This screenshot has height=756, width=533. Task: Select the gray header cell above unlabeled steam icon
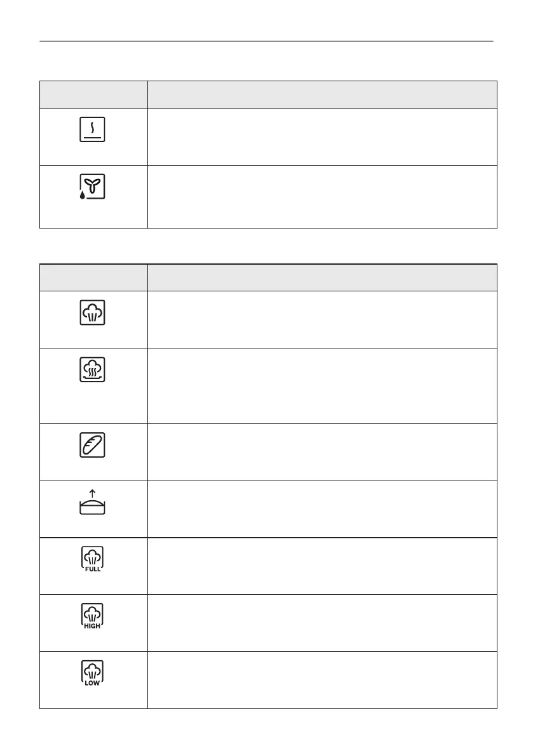(93, 278)
